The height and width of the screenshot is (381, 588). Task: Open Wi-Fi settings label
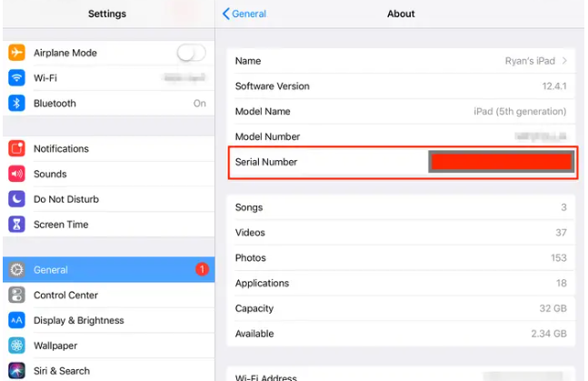(x=45, y=78)
